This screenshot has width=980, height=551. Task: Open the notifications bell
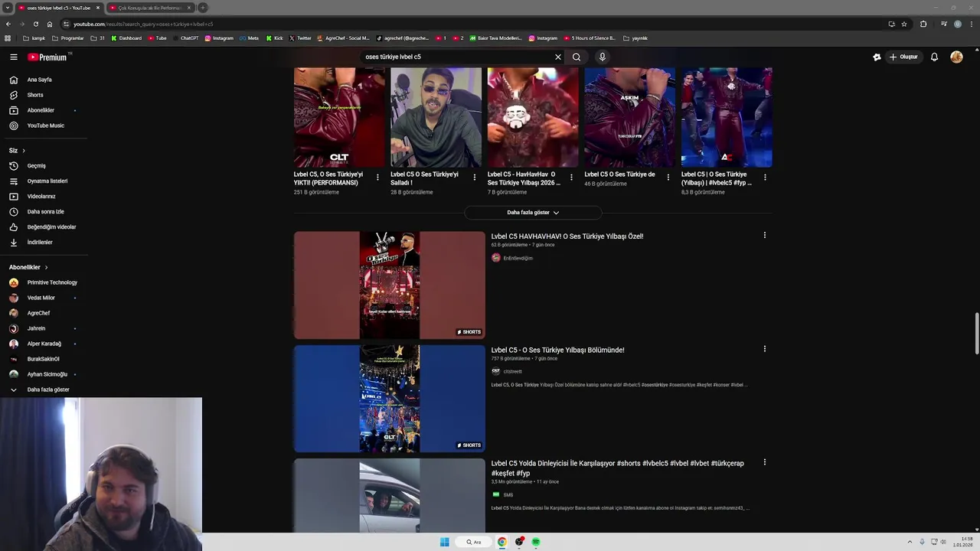point(934,57)
